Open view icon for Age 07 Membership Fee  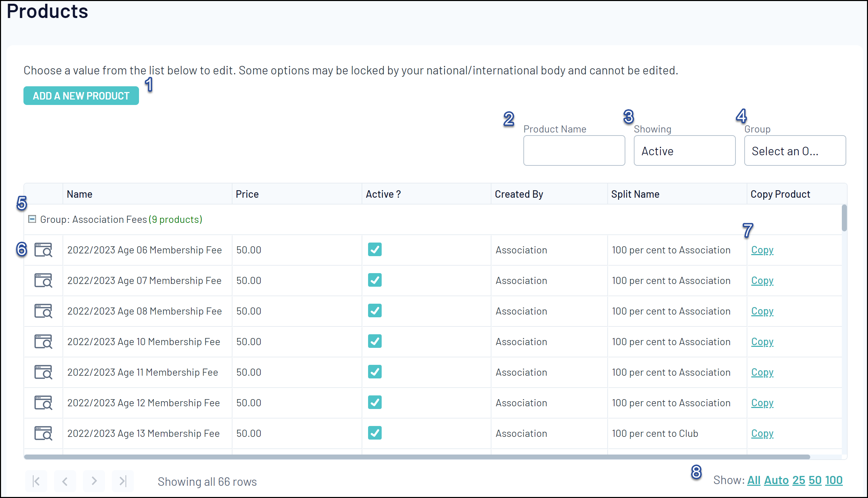(x=43, y=281)
